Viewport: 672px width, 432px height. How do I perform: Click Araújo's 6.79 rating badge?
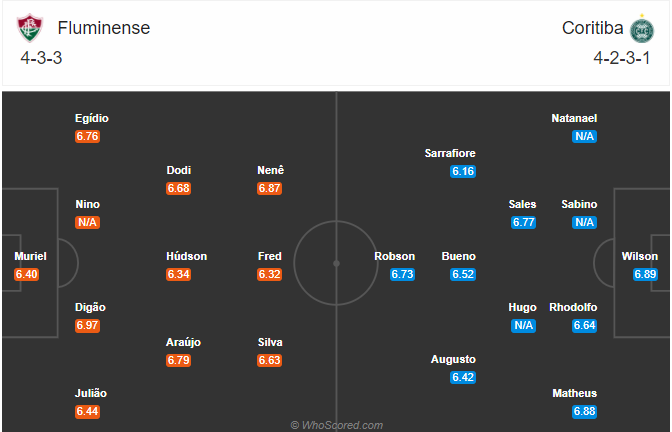[179, 360]
